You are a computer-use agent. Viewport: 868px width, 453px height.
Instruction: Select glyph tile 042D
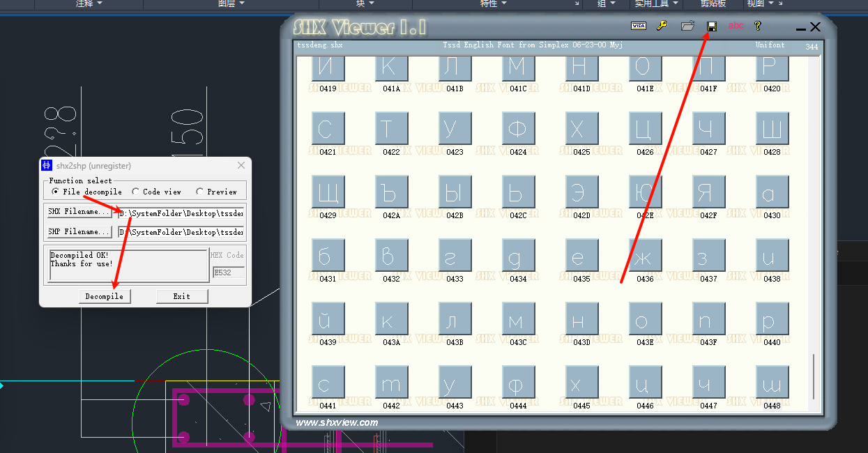[x=581, y=192]
